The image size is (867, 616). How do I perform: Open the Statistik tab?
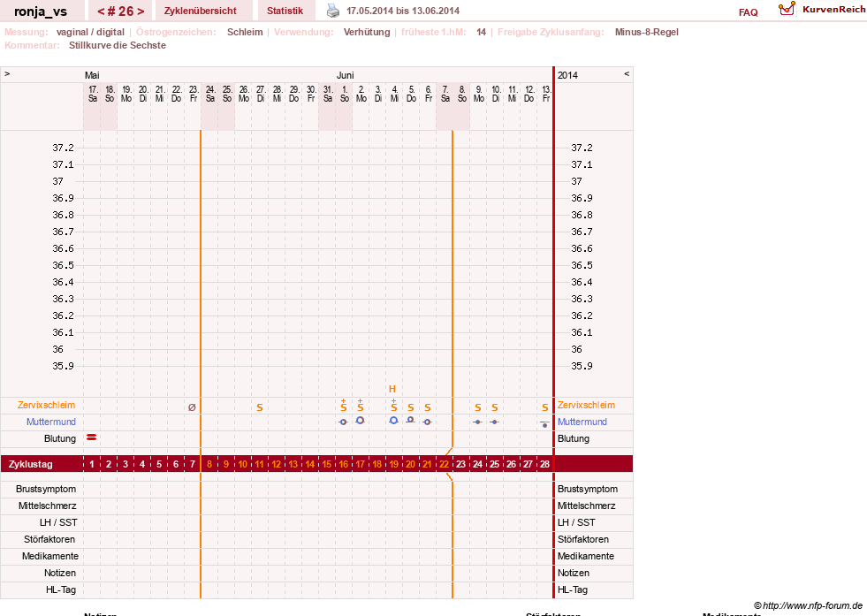point(285,11)
